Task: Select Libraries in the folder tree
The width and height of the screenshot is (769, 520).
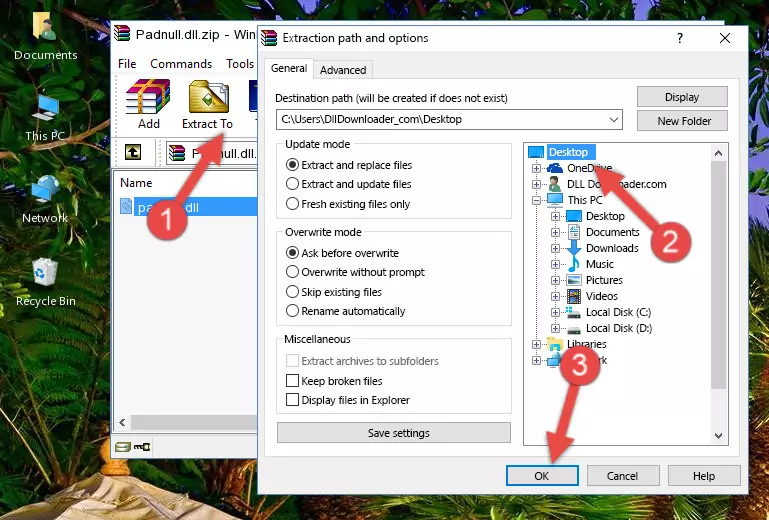Action: pos(587,344)
